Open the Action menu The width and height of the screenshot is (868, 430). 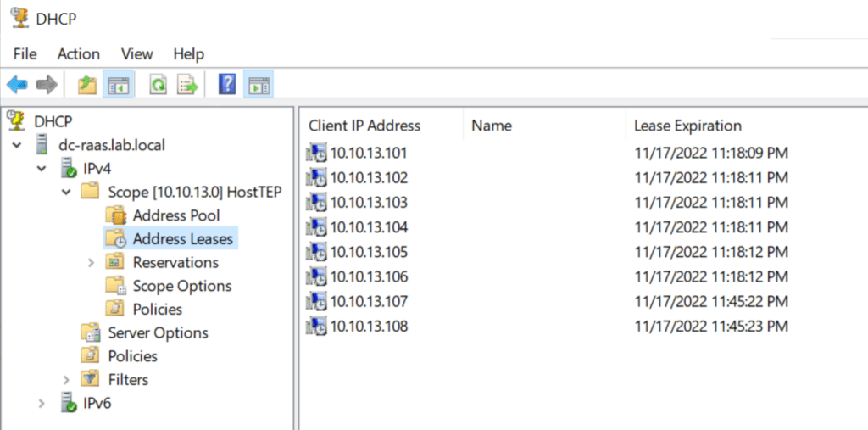78,53
